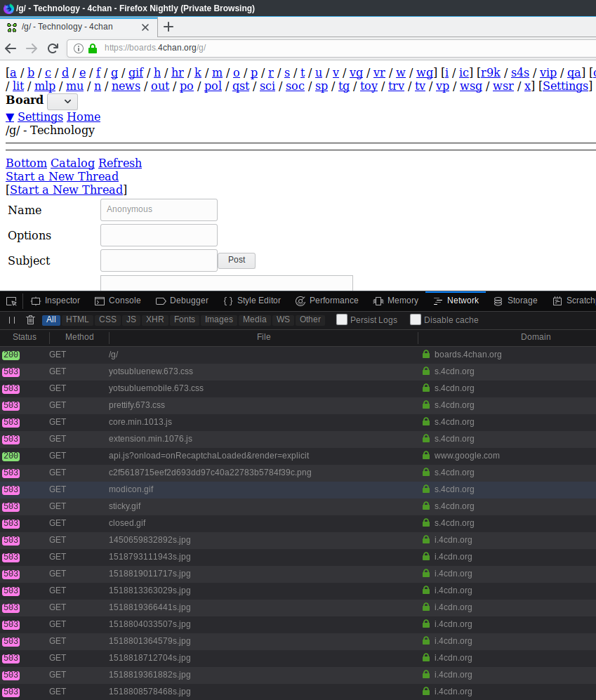The width and height of the screenshot is (596, 700).
Task: Select the Network tab
Action: pyautogui.click(x=456, y=301)
